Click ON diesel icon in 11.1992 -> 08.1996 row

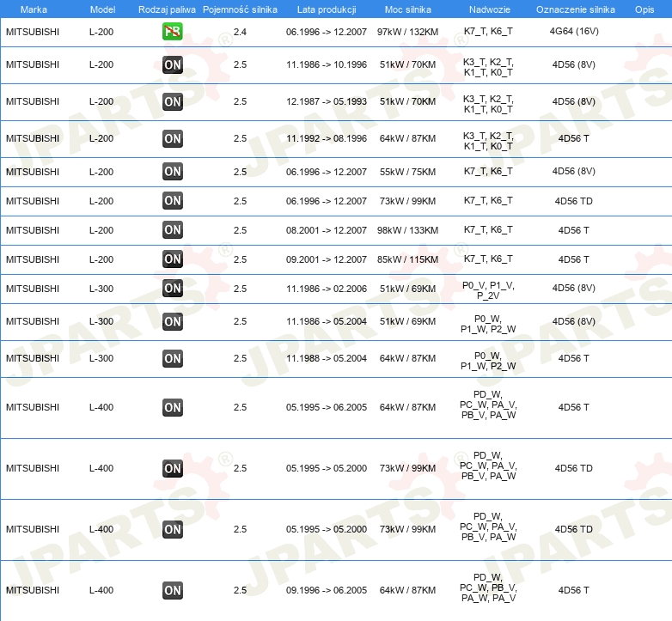click(172, 138)
